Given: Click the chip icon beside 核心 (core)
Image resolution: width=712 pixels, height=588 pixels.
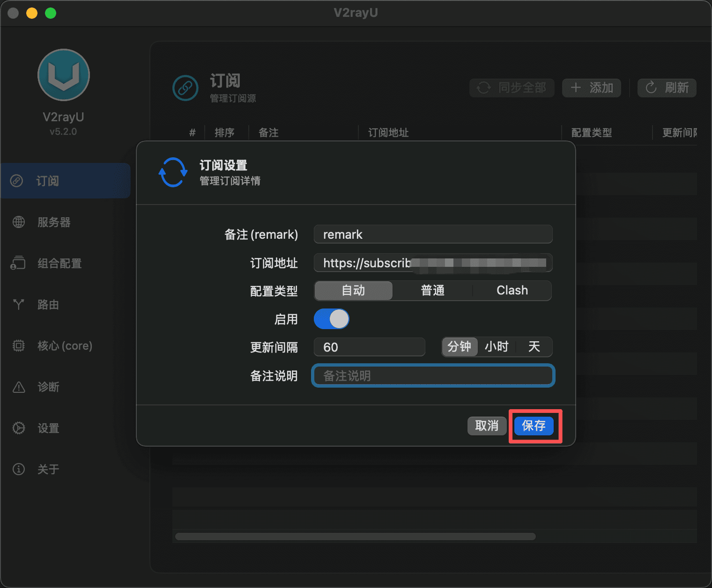Looking at the screenshot, I should point(19,345).
